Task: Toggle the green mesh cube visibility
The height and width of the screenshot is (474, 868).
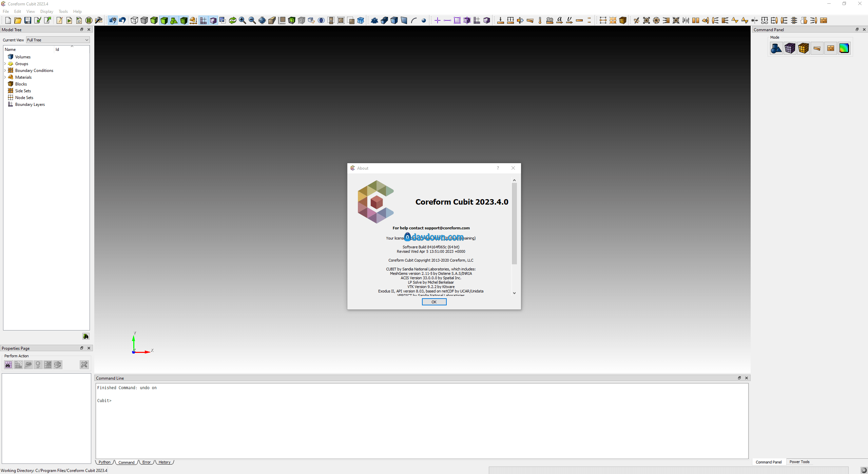Action: click(x=184, y=20)
